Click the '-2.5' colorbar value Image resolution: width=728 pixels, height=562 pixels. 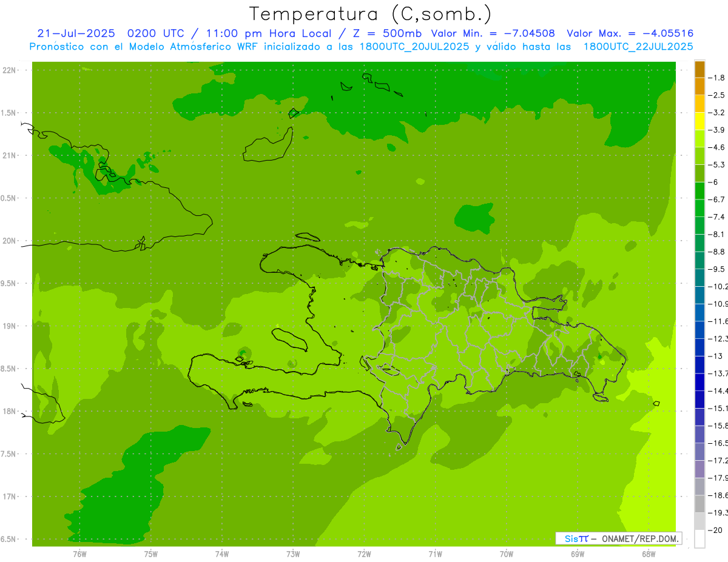click(718, 95)
